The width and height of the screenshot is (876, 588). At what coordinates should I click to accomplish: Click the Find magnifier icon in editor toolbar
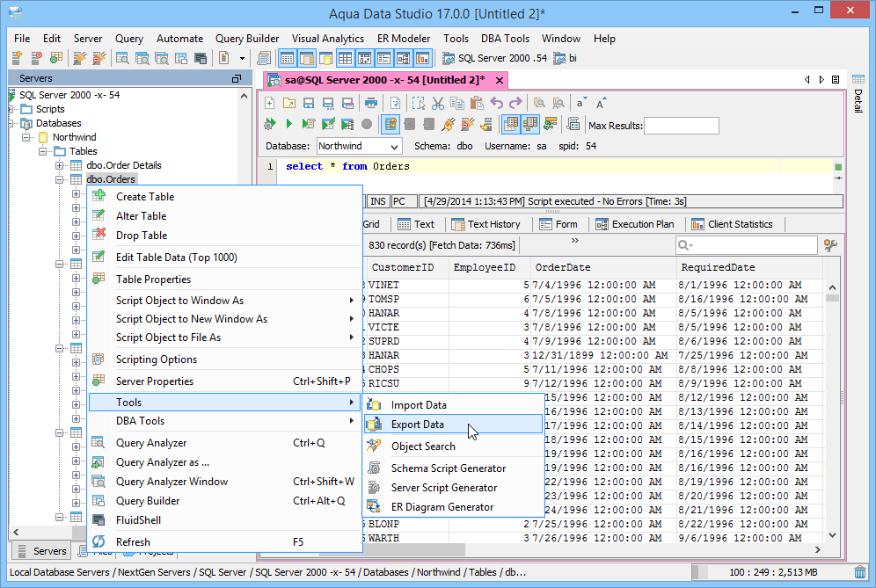click(538, 103)
